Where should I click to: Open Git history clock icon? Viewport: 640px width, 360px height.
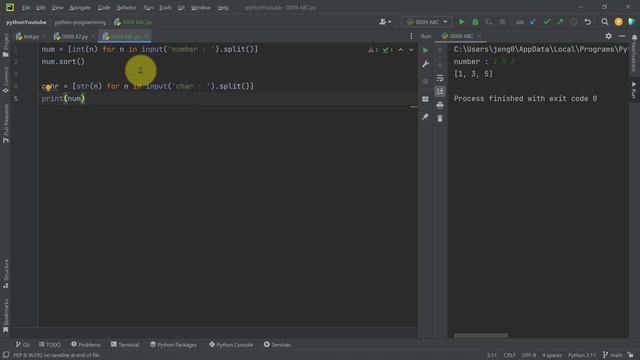(x=574, y=22)
